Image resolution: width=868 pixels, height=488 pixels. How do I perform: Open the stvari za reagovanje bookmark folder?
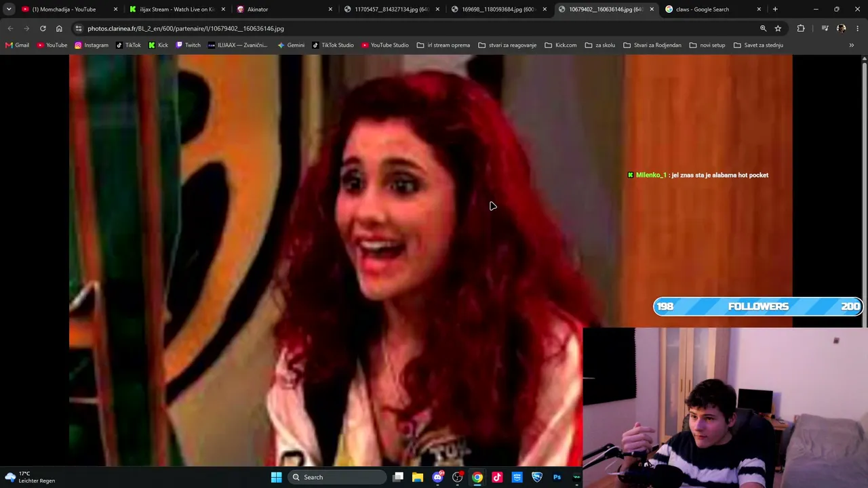coord(507,45)
